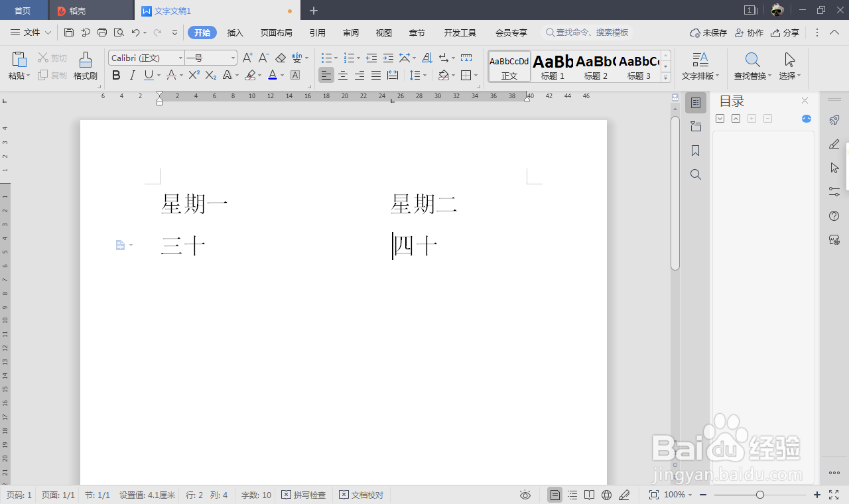Close the 目录 contents panel
The width and height of the screenshot is (849, 504).
pos(805,100)
